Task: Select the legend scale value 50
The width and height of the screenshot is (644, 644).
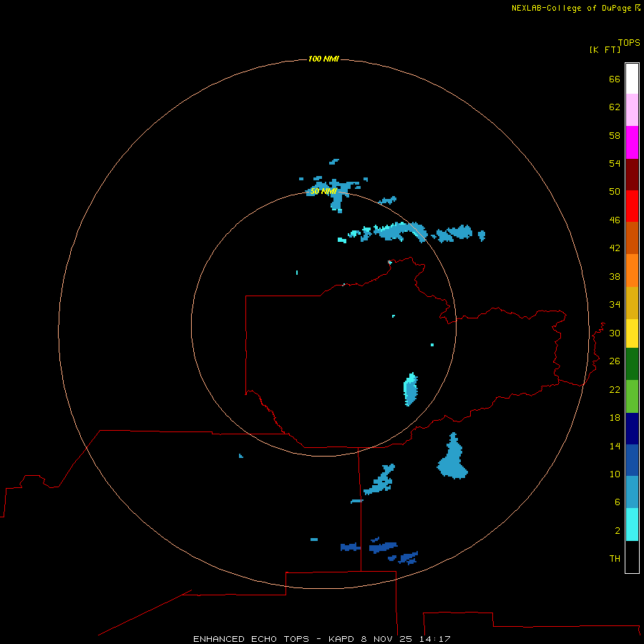Action: tap(615, 191)
